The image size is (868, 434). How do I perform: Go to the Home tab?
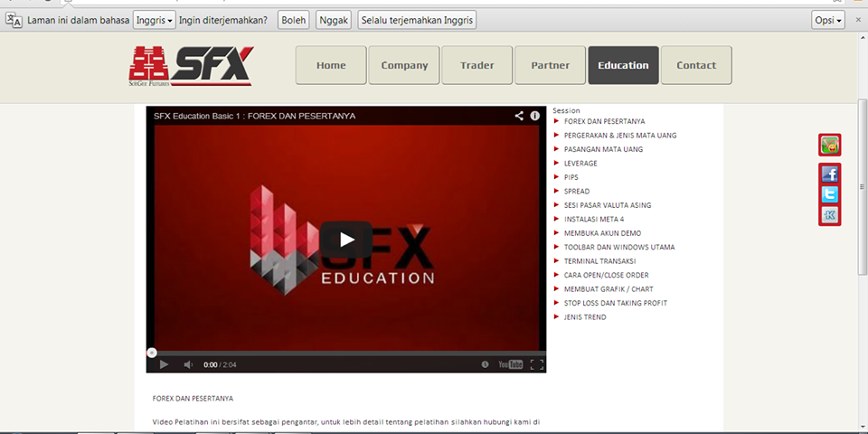point(331,65)
